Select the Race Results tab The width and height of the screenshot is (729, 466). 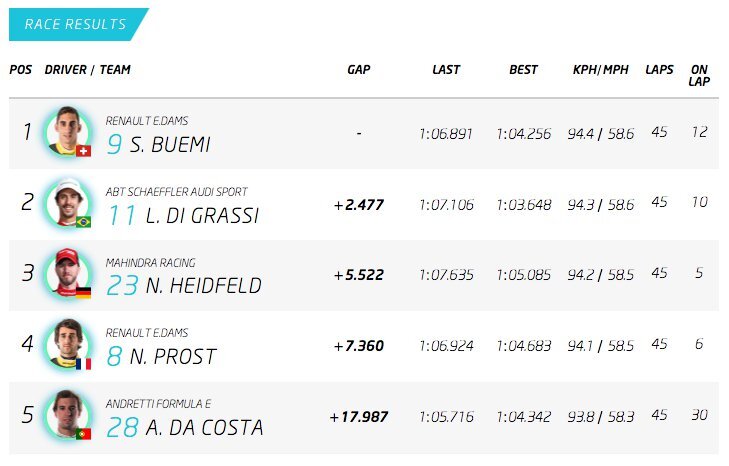coord(76,24)
